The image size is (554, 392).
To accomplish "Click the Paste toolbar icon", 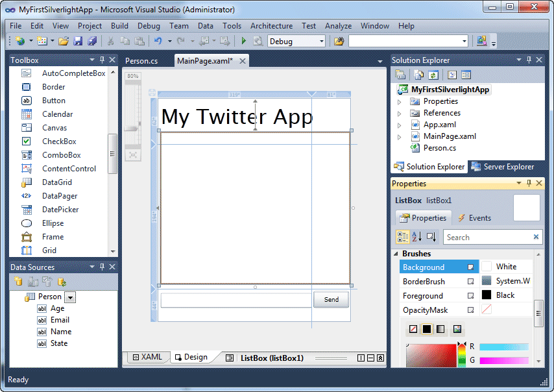I will pyautogui.click(x=140, y=42).
